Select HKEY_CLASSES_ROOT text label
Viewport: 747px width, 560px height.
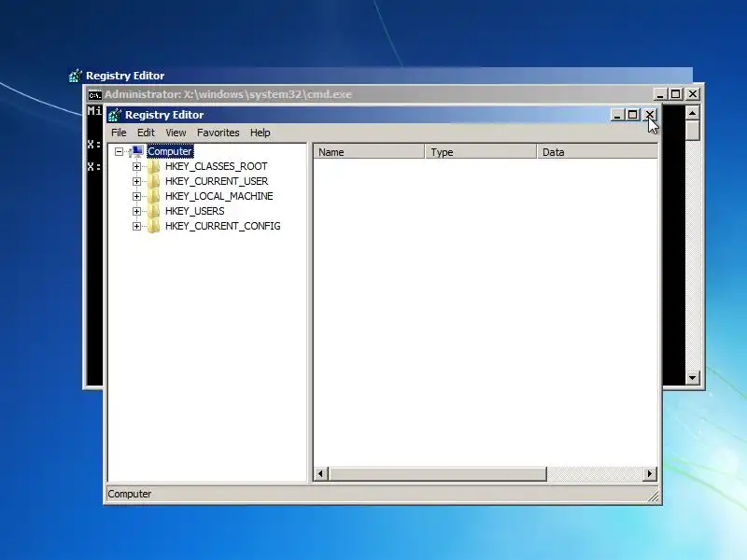click(x=217, y=166)
